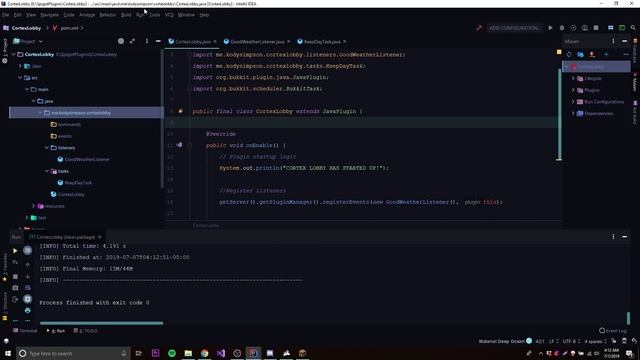This screenshot has height=360, width=640.
Task: Click the soft-wrap icon in Run panel
Action: 27,288
